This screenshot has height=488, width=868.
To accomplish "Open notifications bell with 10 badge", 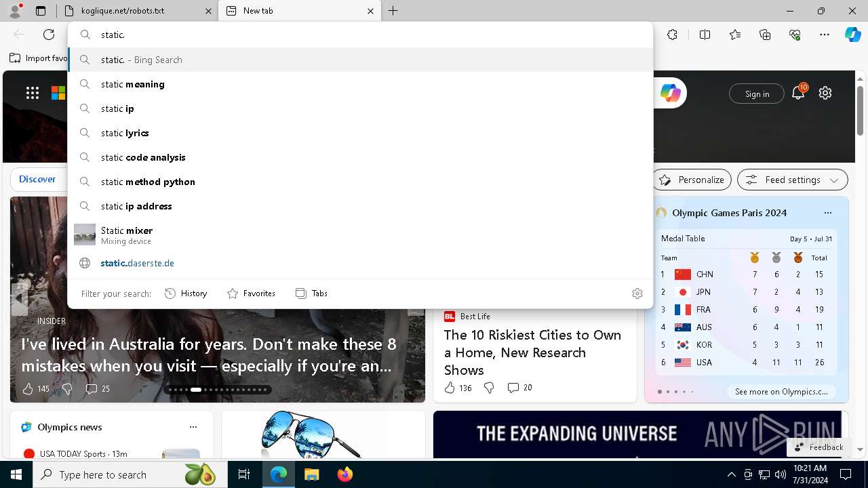I will (798, 93).
